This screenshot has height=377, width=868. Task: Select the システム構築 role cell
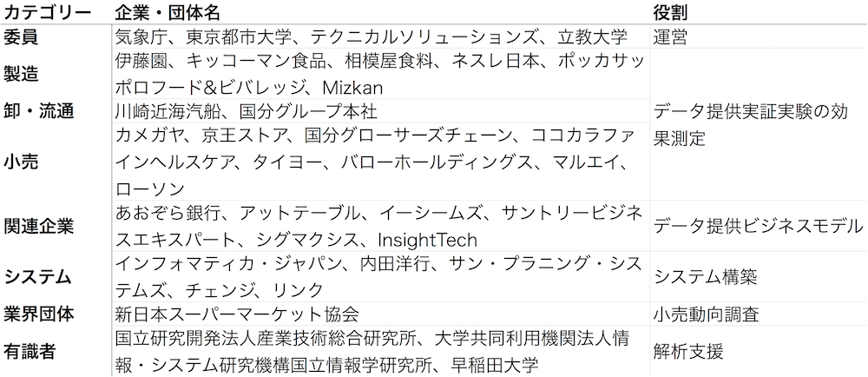[705, 276]
